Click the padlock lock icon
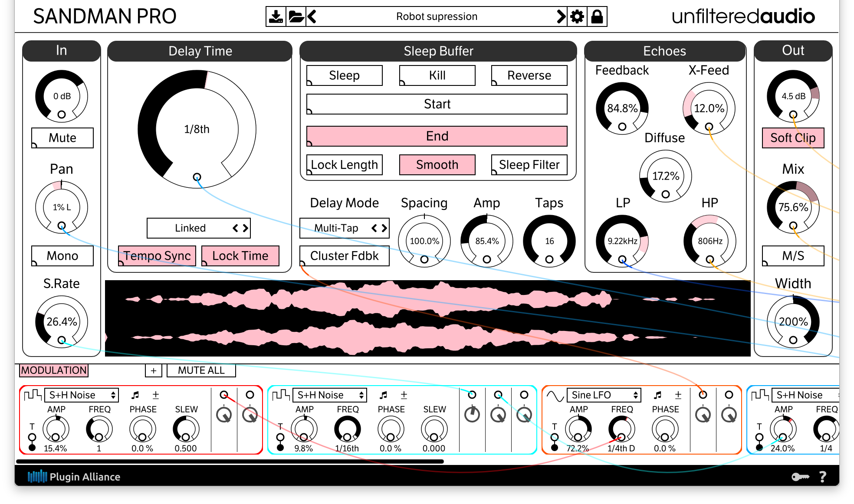The width and height of the screenshot is (854, 504). (597, 16)
